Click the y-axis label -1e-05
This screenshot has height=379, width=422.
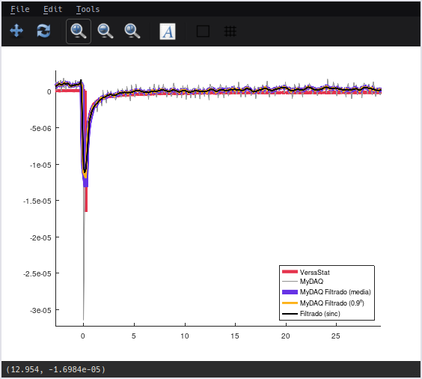40,165
